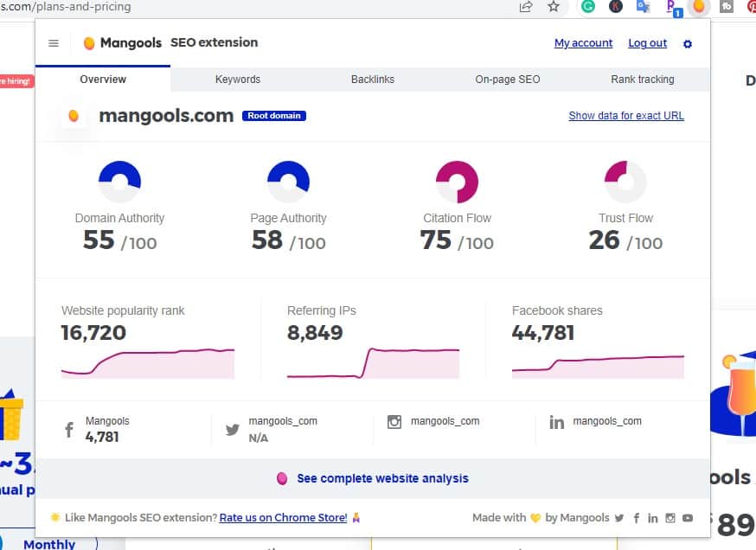Click the browser address bar URL

tap(66, 7)
